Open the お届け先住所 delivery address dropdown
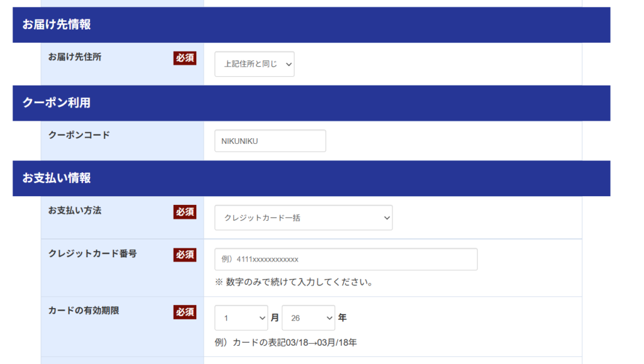 coord(254,64)
